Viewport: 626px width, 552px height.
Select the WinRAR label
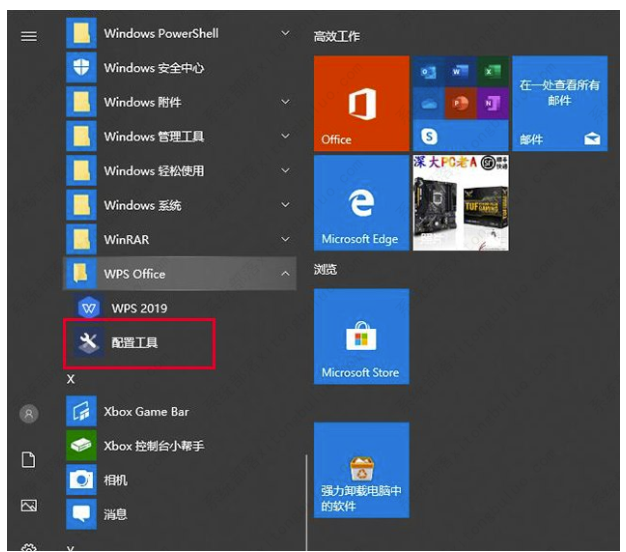(126, 239)
